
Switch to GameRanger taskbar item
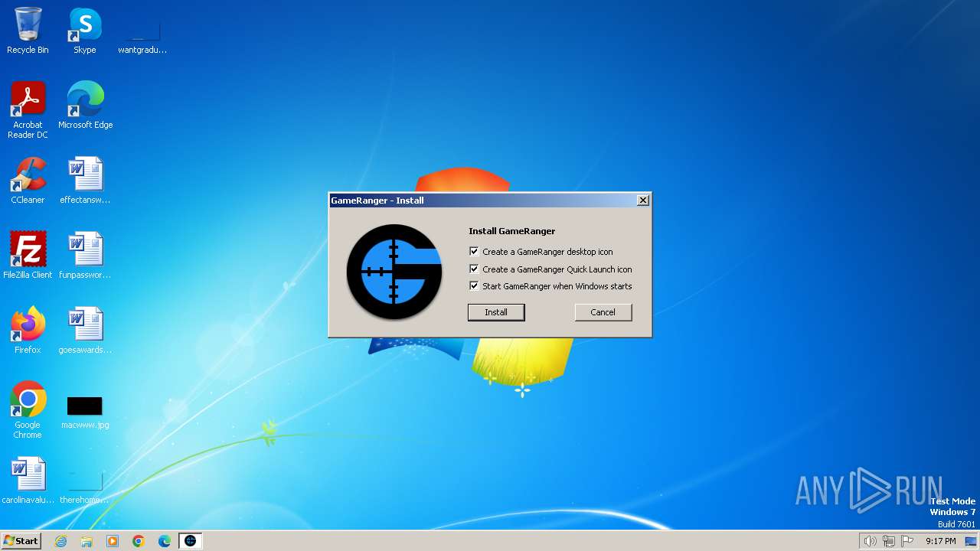click(191, 541)
